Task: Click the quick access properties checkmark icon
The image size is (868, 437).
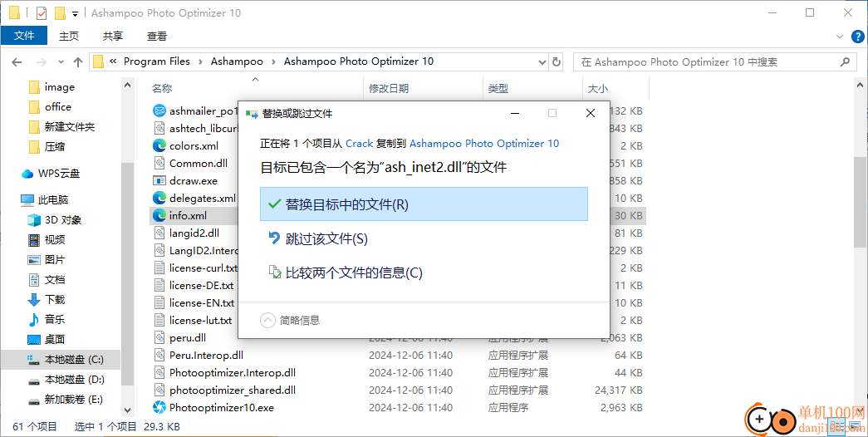Action: 42,12
